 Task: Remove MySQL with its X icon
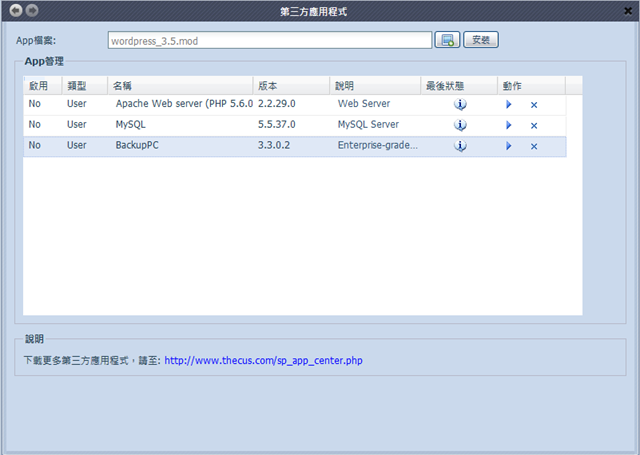tap(534, 126)
